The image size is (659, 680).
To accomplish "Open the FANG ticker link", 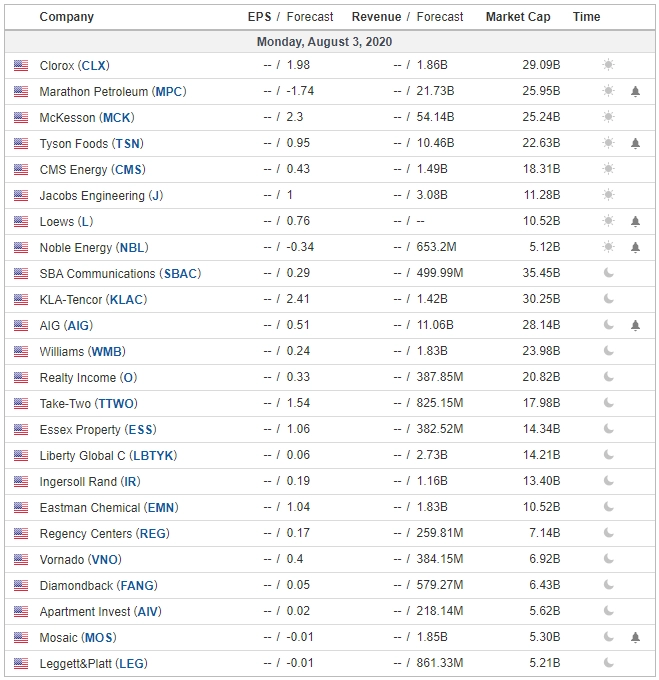I will click(x=137, y=586).
